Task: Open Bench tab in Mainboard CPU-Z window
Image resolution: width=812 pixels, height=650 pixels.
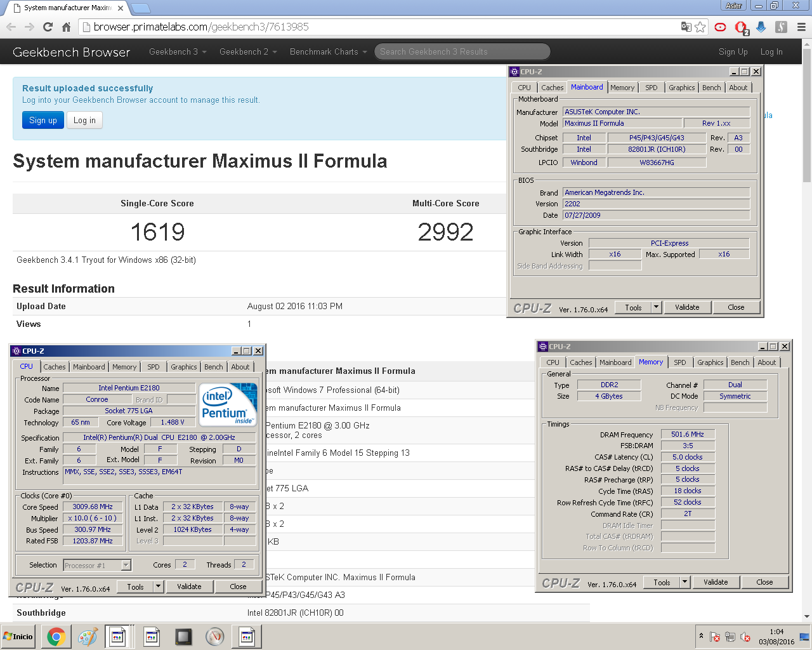Action: [711, 88]
